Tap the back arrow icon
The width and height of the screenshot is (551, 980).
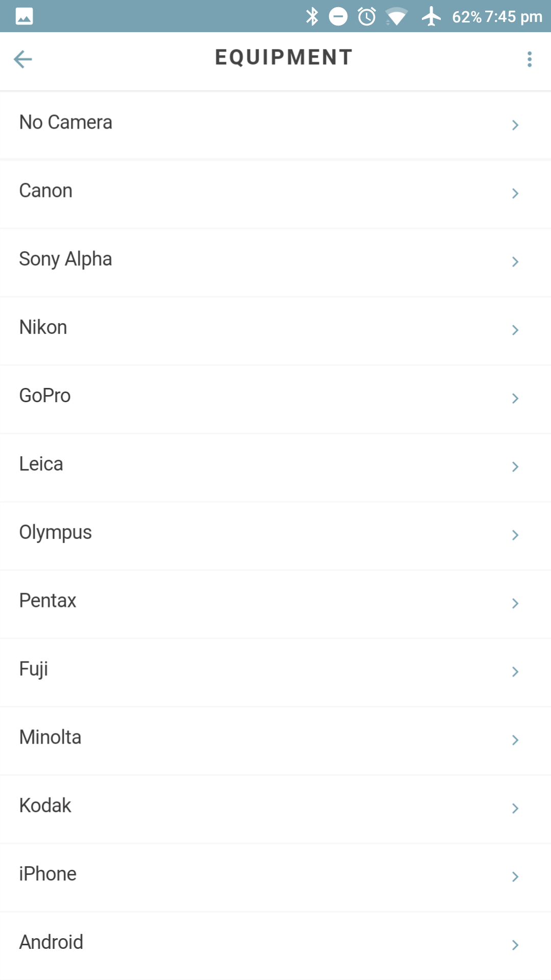[23, 59]
